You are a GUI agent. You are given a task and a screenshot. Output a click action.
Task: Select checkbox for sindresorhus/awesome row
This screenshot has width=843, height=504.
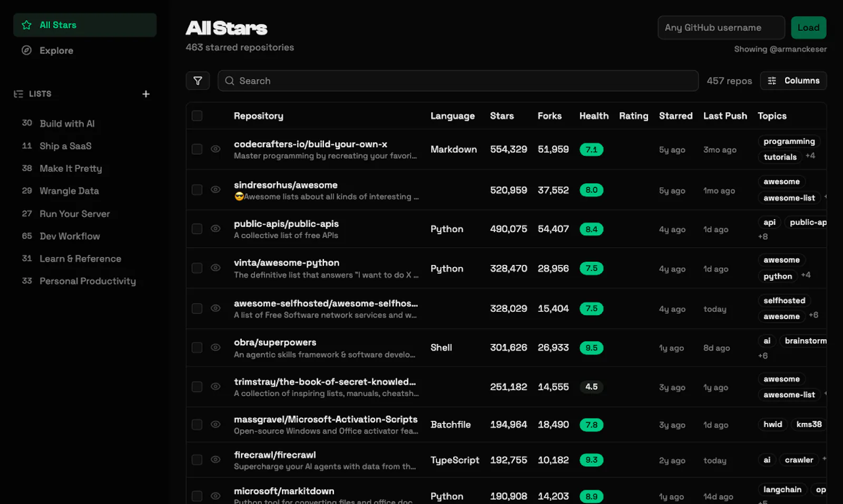coord(197,190)
